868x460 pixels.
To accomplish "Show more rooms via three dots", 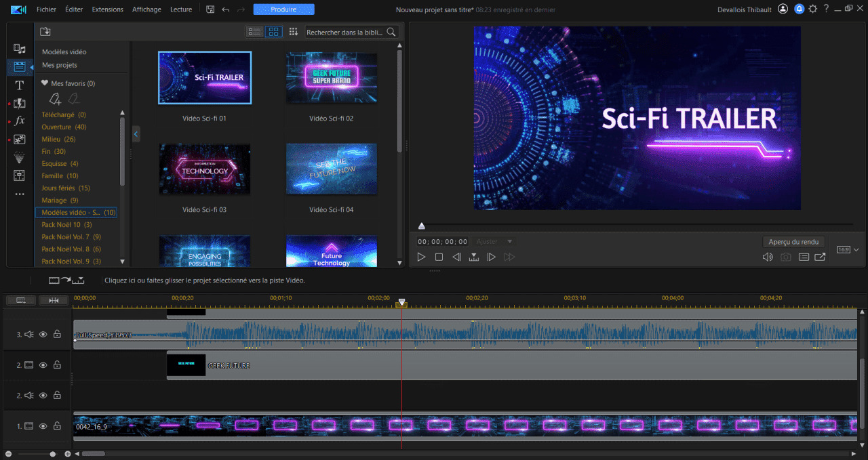I will pos(20,194).
